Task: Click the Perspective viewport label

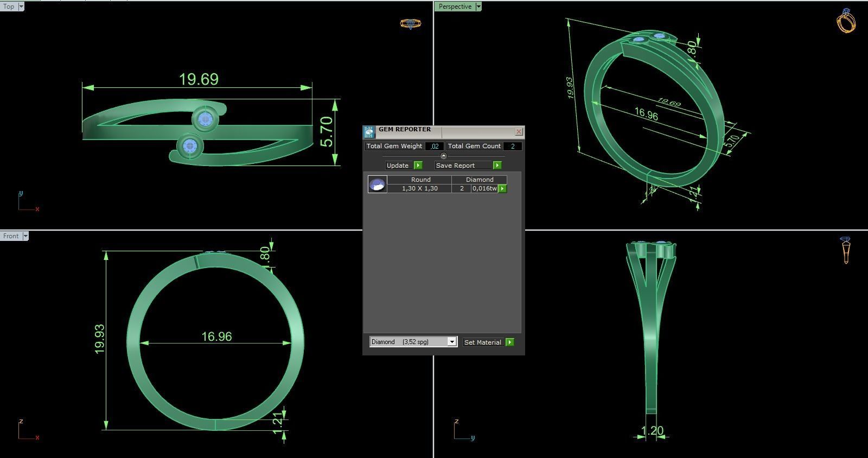Action: pyautogui.click(x=455, y=7)
